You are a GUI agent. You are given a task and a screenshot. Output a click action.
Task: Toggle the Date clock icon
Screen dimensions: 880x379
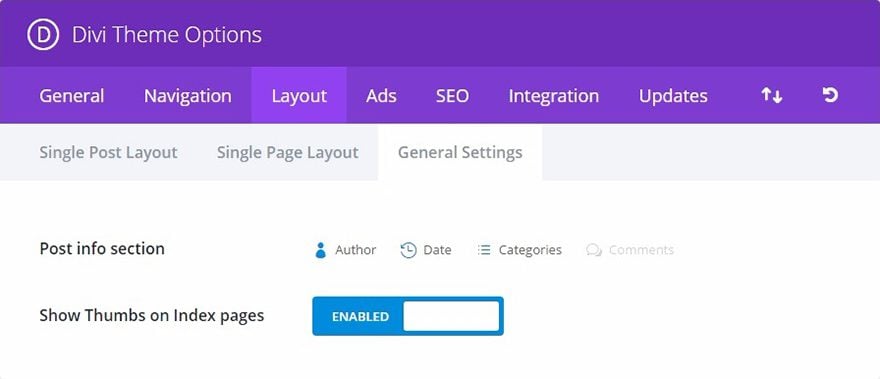click(408, 250)
